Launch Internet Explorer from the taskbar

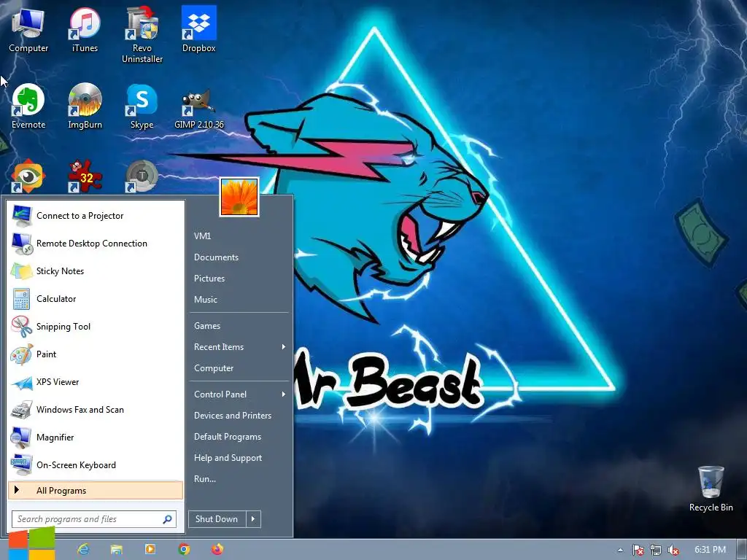(83, 550)
